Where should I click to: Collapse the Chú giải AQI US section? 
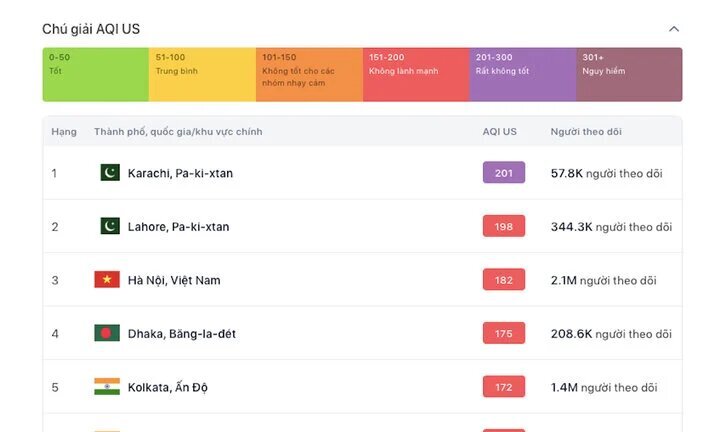pos(674,29)
